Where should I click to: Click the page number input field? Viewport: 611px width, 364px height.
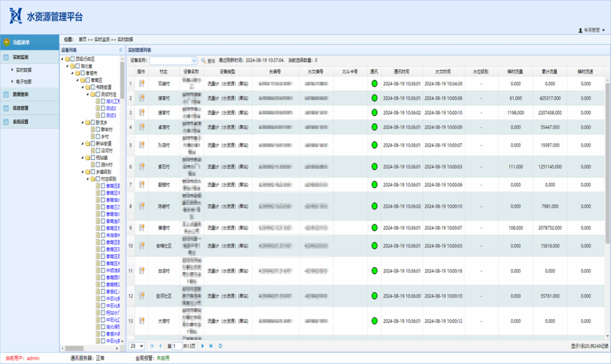click(177, 346)
